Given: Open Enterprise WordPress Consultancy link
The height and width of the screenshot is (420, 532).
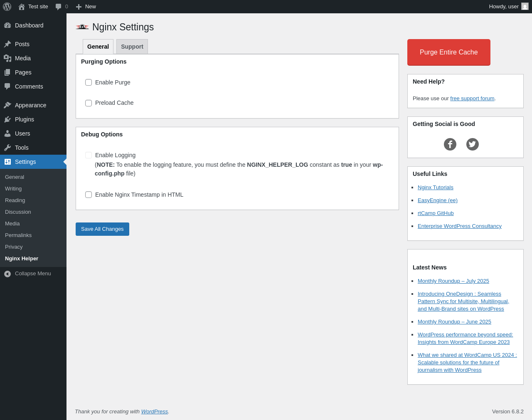Looking at the screenshot, I should pyautogui.click(x=460, y=226).
